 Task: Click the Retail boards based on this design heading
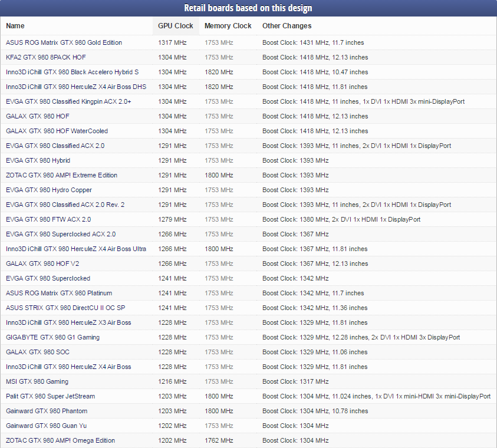click(248, 8)
